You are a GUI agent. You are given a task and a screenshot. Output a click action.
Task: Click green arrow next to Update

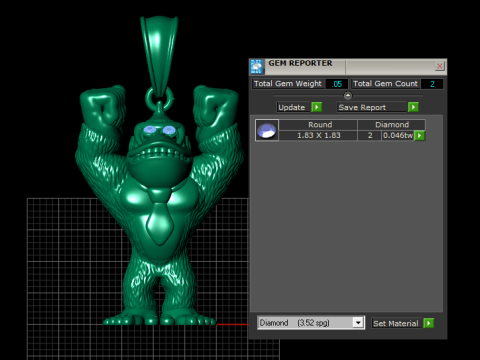click(x=317, y=107)
